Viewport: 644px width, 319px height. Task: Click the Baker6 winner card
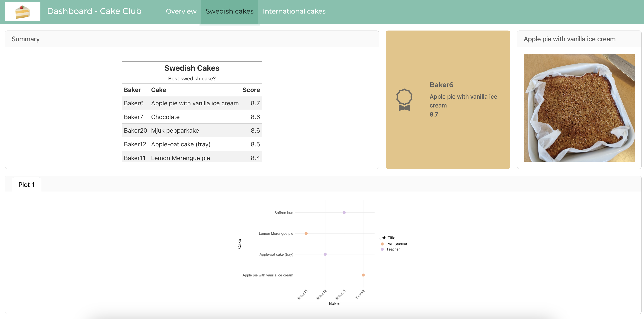[x=448, y=99]
